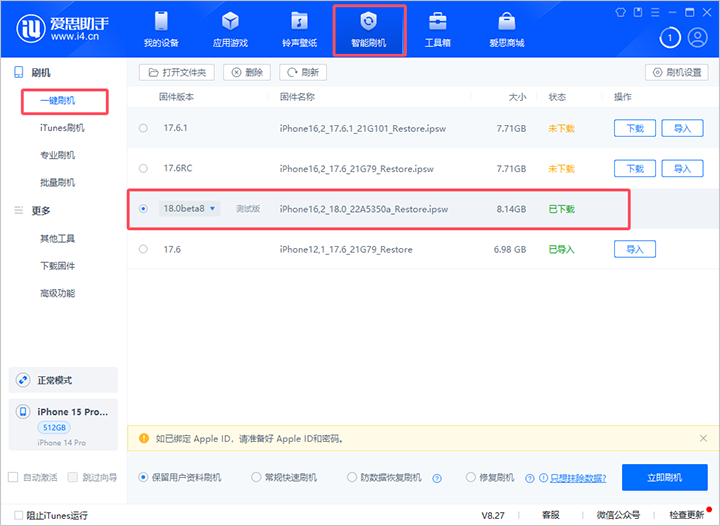Dismiss the Apple ID warning banner
720x526 pixels.
[703, 438]
